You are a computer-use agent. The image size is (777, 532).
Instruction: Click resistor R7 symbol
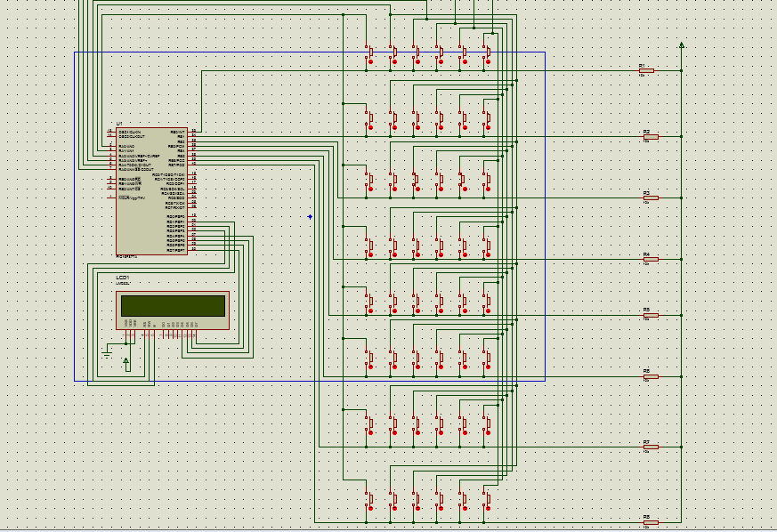point(650,447)
